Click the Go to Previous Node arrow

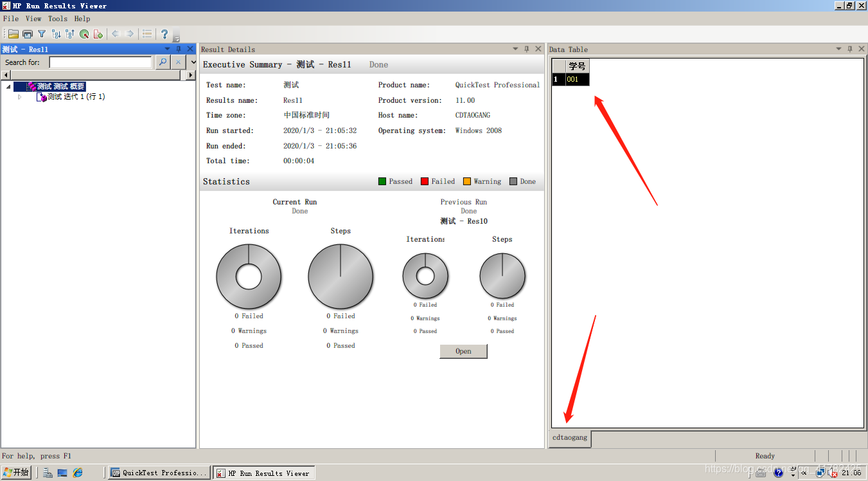tap(116, 34)
